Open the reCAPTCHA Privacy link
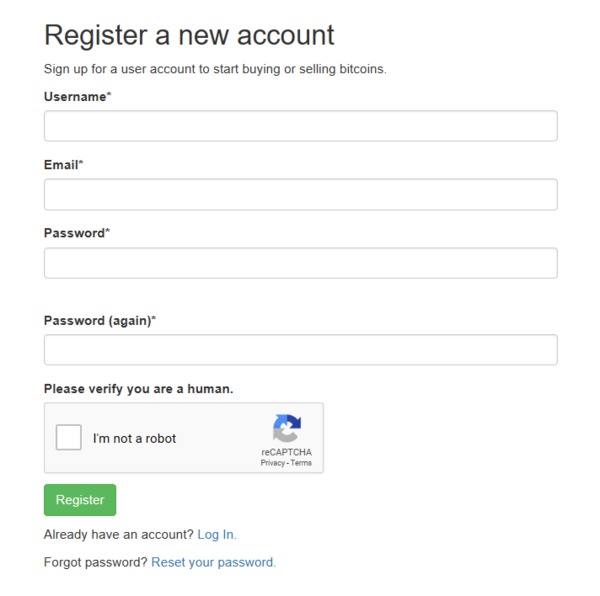 [x=272, y=463]
